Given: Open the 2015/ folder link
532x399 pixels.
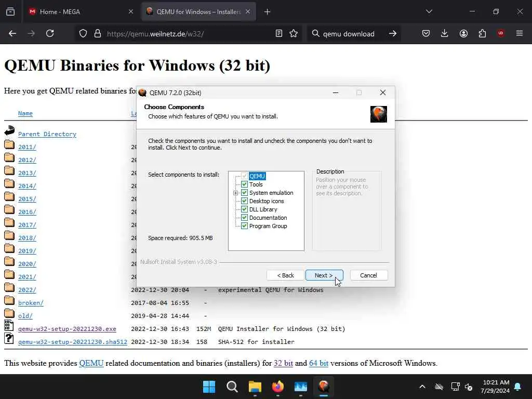Looking at the screenshot, I should 27,199.
